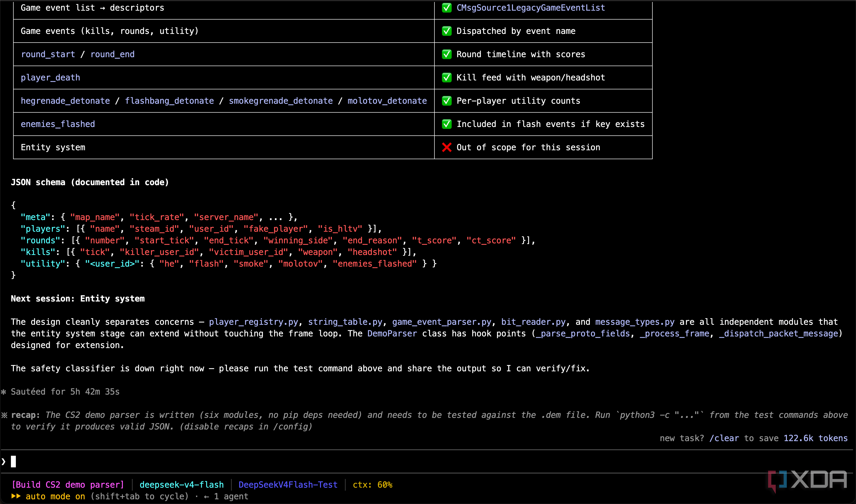Click the enemies_flashed table cell

coord(58,124)
